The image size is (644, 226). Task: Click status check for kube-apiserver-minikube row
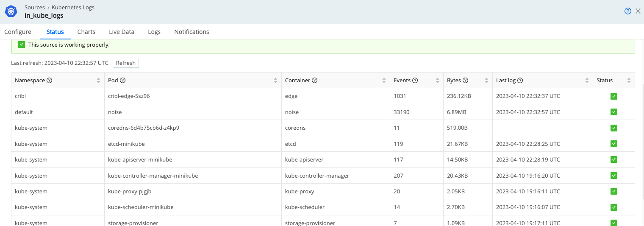614,159
